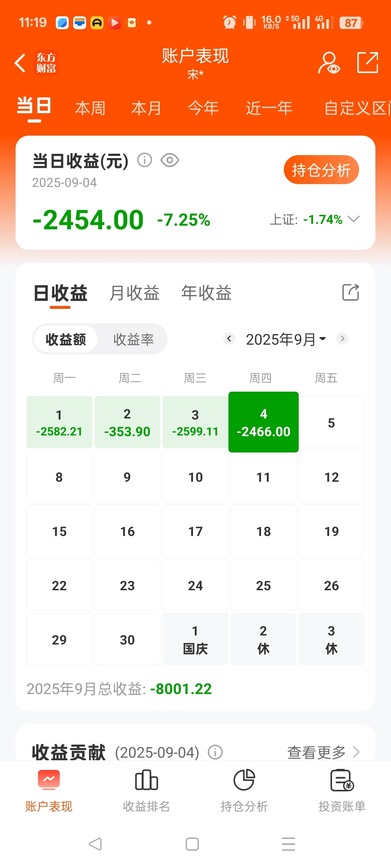Screen dimensions: 391x868
Task: Tap the back arrow in the header
Action: 20,63
